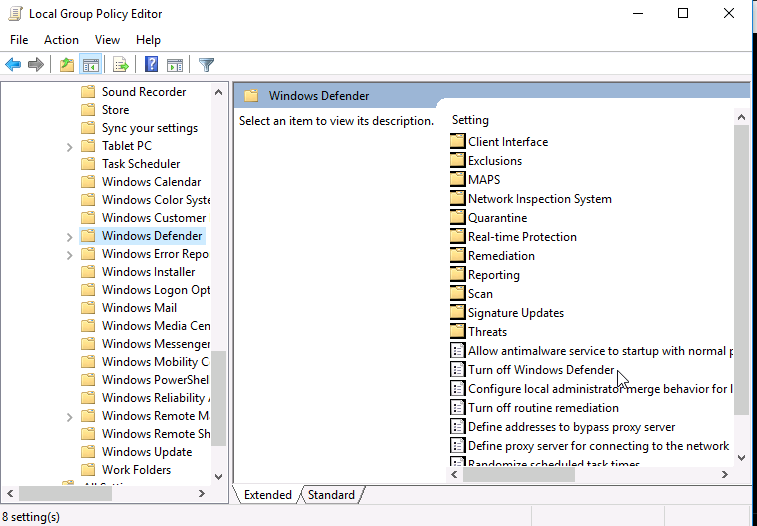
Task: Click the Export List toolbar icon
Action: pos(120,64)
